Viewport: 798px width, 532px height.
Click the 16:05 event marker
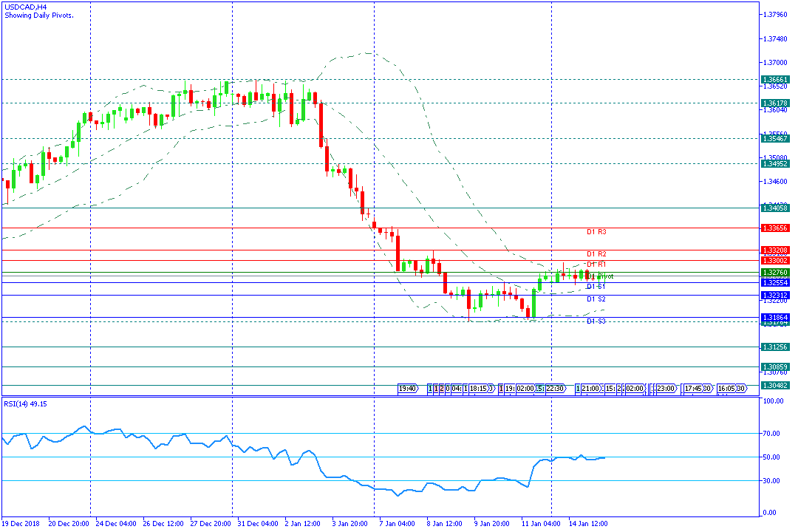[x=731, y=388]
